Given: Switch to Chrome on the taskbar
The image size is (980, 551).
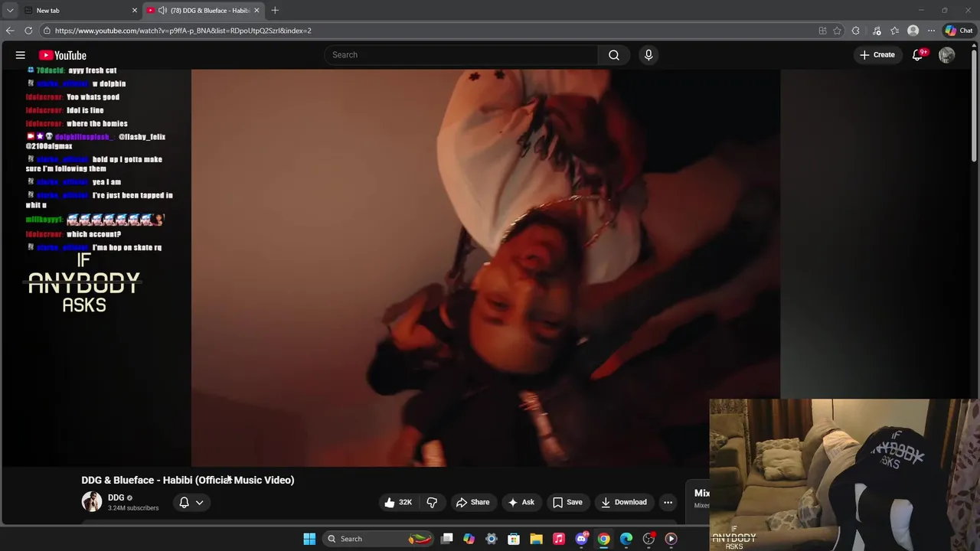Looking at the screenshot, I should pos(603,539).
